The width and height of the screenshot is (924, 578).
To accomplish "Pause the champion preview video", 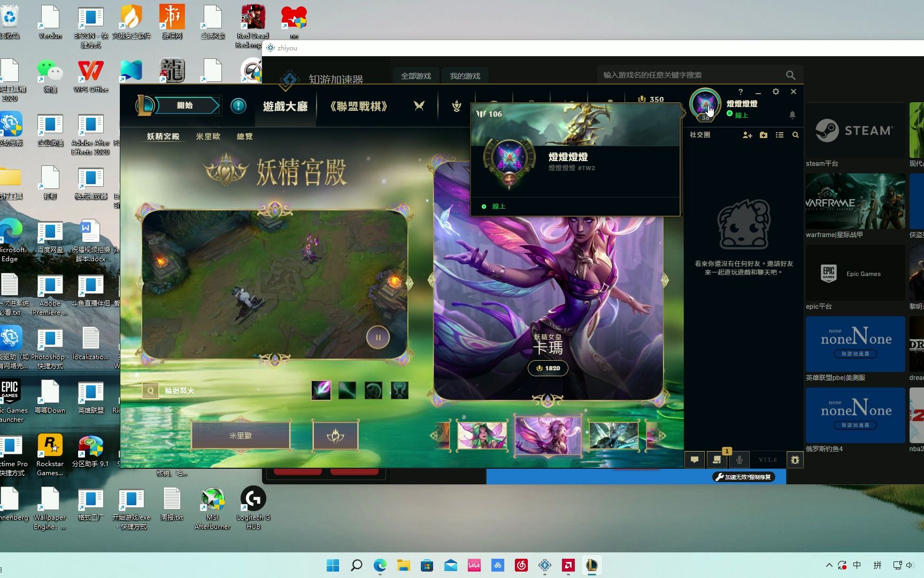I will pos(378,338).
